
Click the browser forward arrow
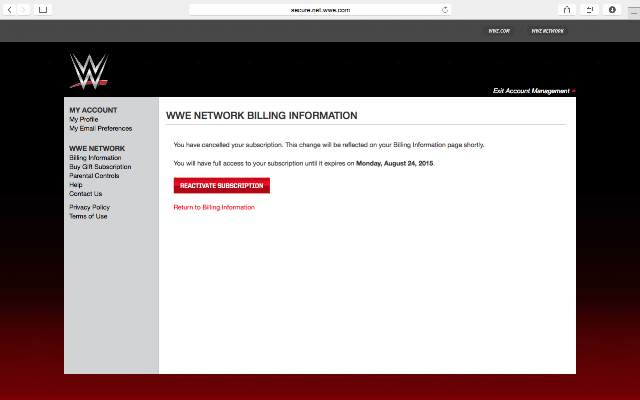[24, 10]
